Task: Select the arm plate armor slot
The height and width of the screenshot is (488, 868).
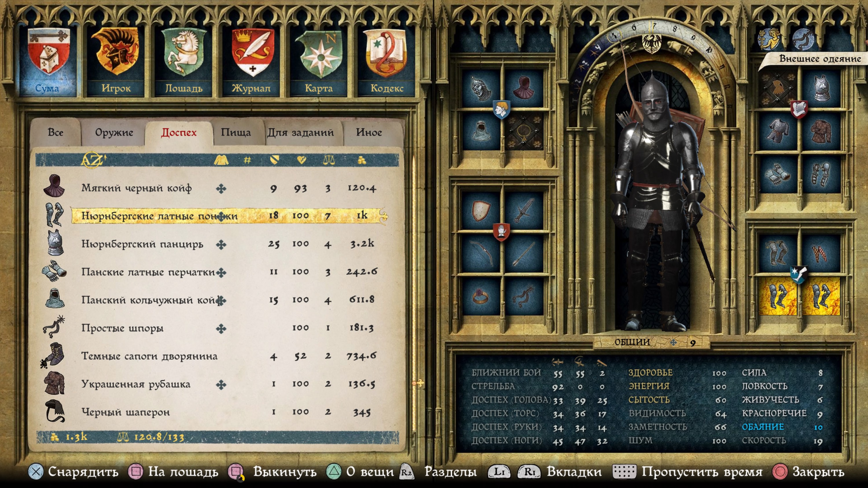Action: (821, 174)
